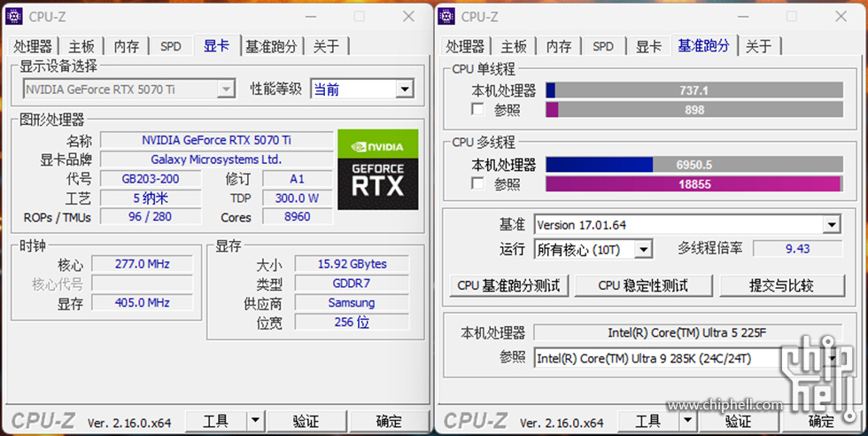Click 提交与比较 button

[781, 285]
